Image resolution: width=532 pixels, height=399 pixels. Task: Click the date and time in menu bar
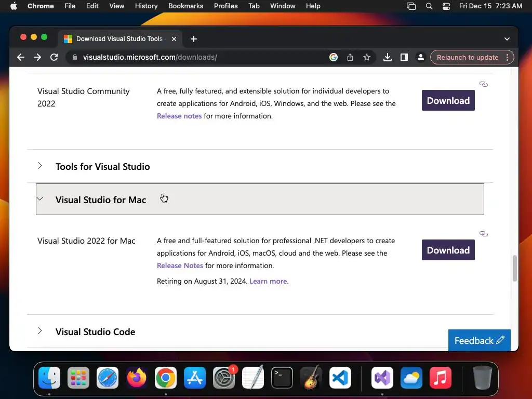pyautogui.click(x=490, y=6)
